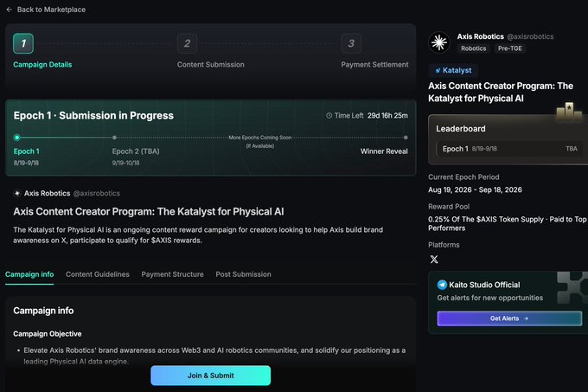Click the Reward Pool description text
The width and height of the screenshot is (588, 392).
pyautogui.click(x=507, y=223)
